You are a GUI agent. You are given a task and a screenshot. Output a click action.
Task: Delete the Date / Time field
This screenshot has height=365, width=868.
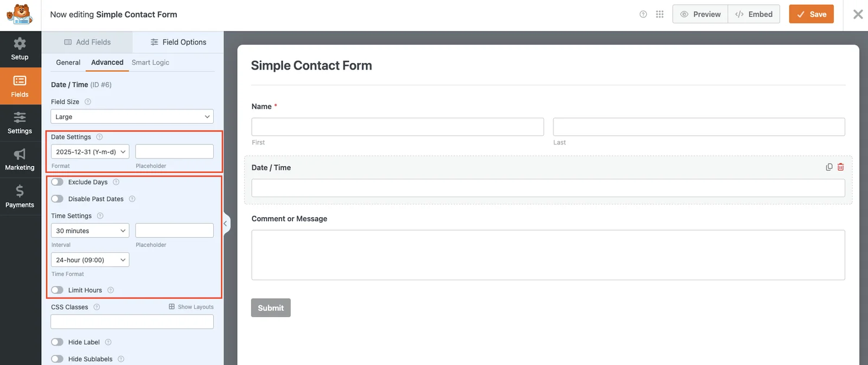coord(840,167)
